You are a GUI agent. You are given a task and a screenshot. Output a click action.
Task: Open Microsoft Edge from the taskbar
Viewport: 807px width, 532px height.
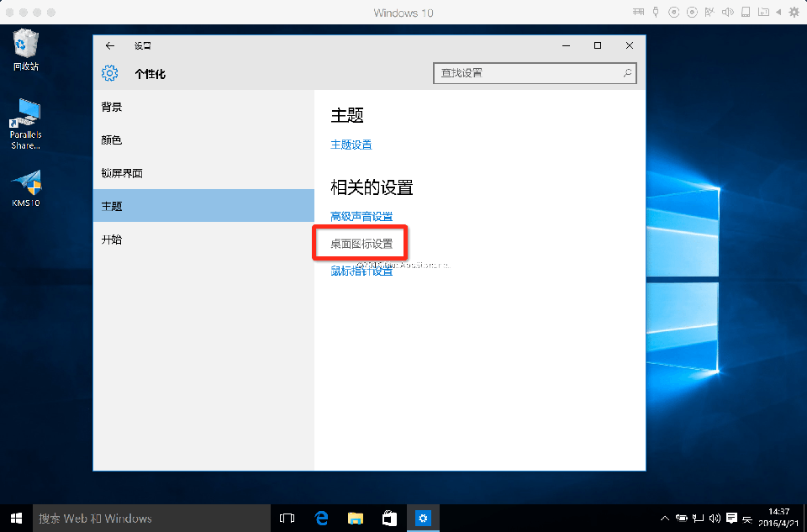321,518
